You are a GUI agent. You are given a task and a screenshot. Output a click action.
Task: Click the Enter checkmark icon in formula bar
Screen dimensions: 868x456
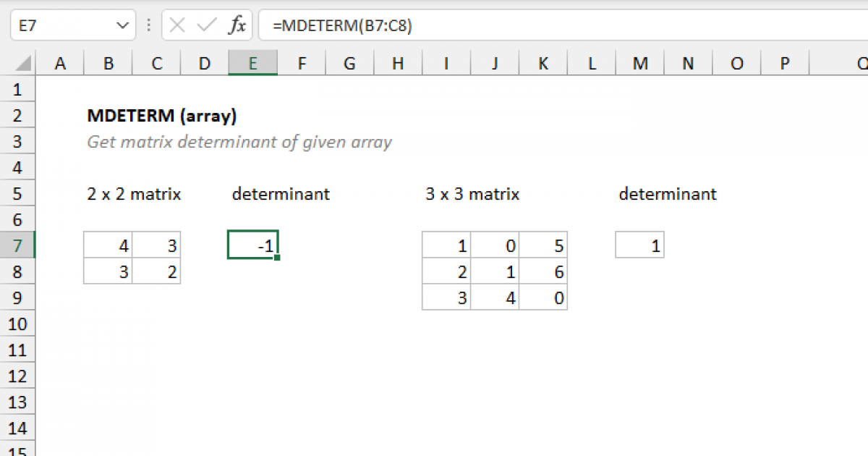(x=205, y=24)
